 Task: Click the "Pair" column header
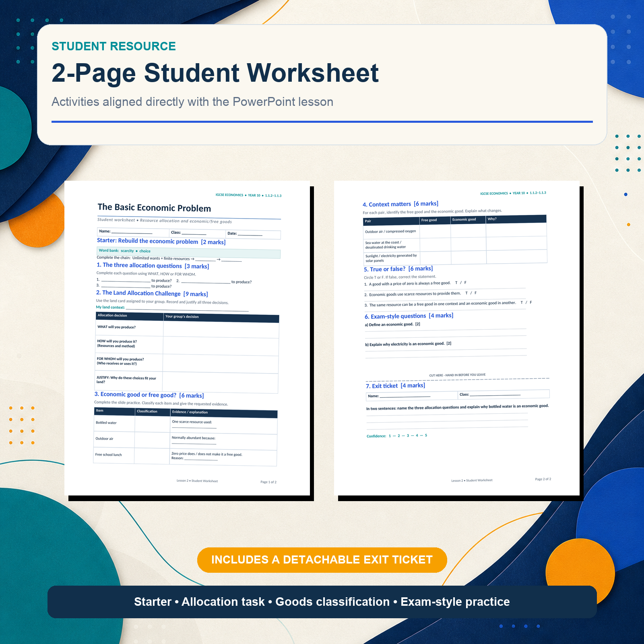[391, 221]
